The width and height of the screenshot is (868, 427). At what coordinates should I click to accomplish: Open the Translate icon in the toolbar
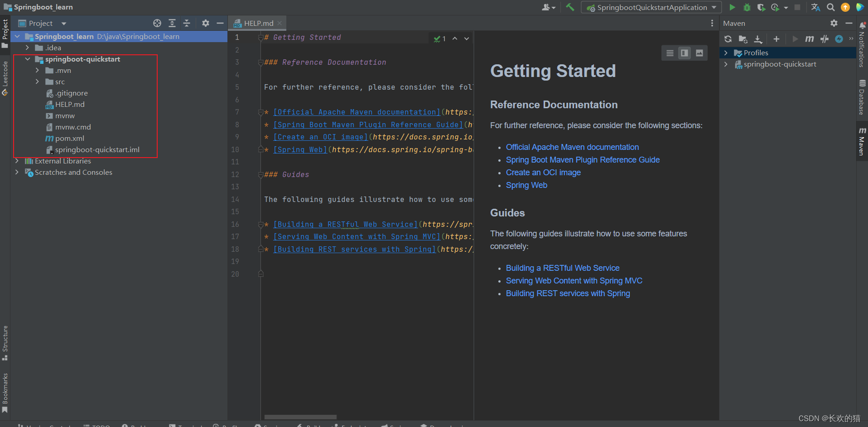click(x=815, y=7)
